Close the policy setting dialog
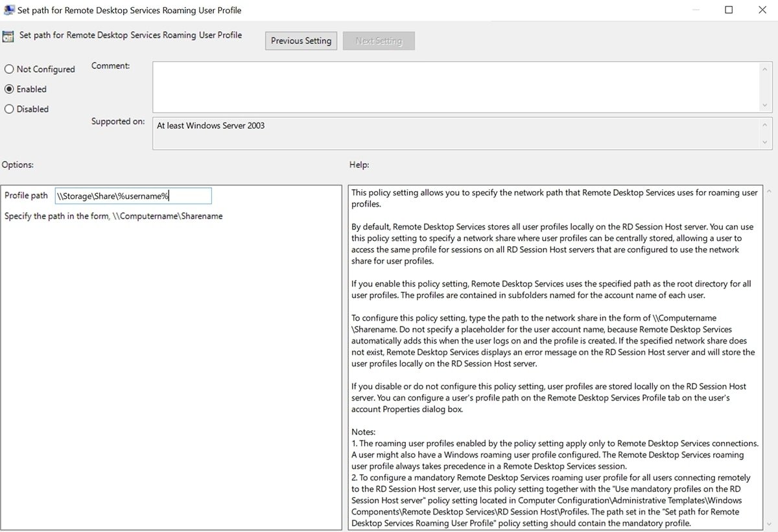 tap(763, 10)
